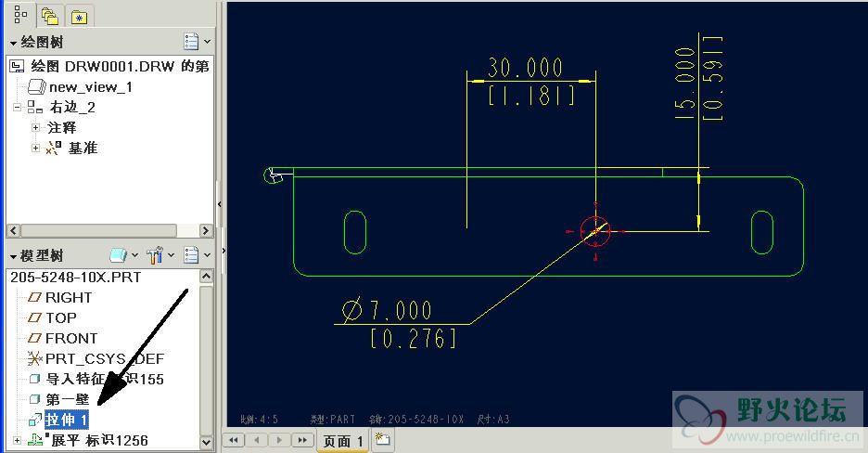Click the plane icon beside RIGHT

pyautogui.click(x=35, y=297)
